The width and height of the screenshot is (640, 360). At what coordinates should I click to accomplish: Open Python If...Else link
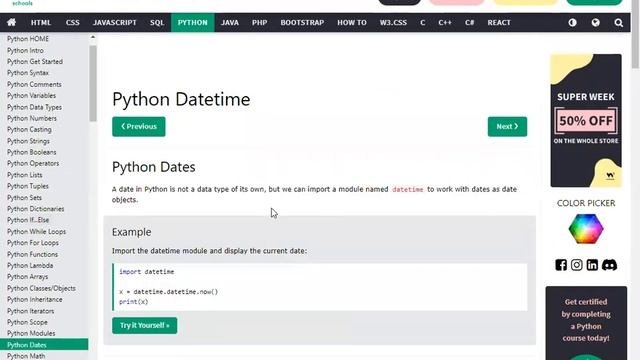click(28, 220)
